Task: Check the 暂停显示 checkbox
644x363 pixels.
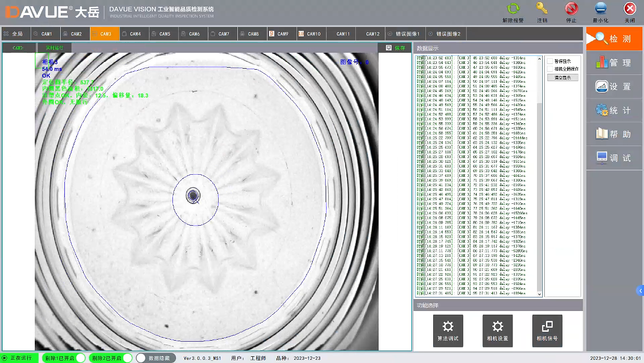Action: [551, 61]
